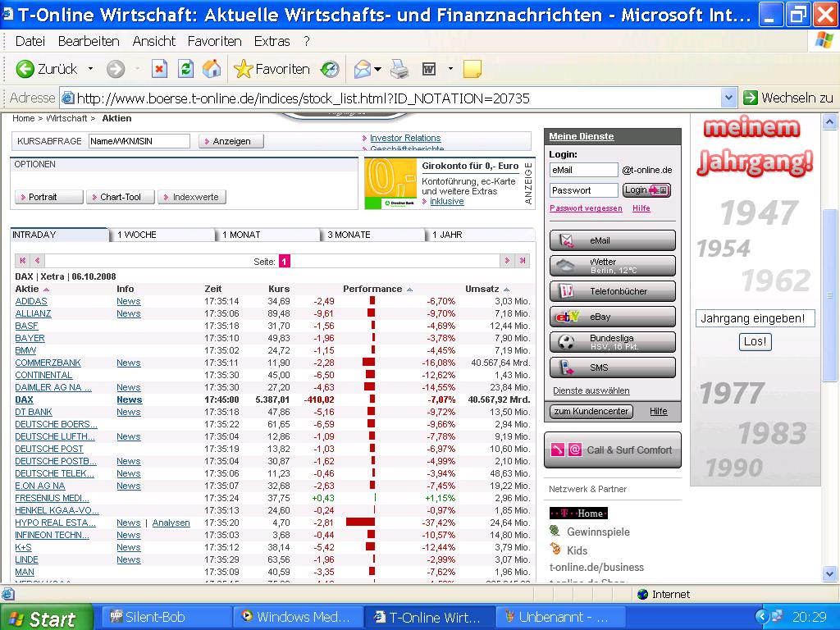Switch to Windows Media taskbar window

(298, 617)
